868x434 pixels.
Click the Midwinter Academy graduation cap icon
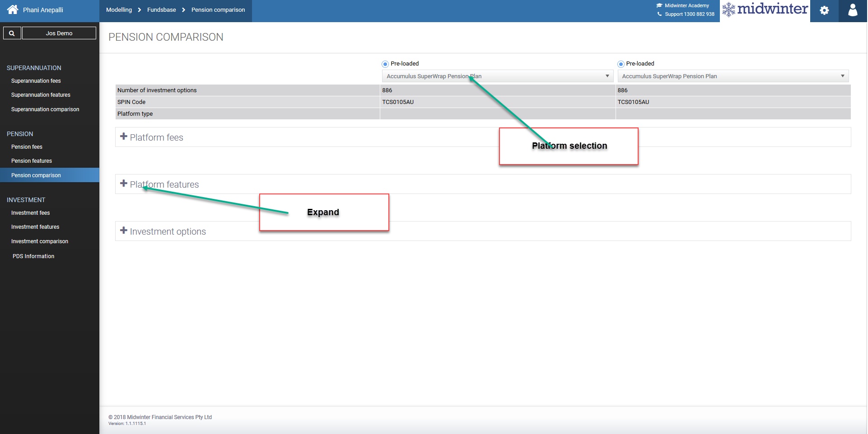coord(659,5)
